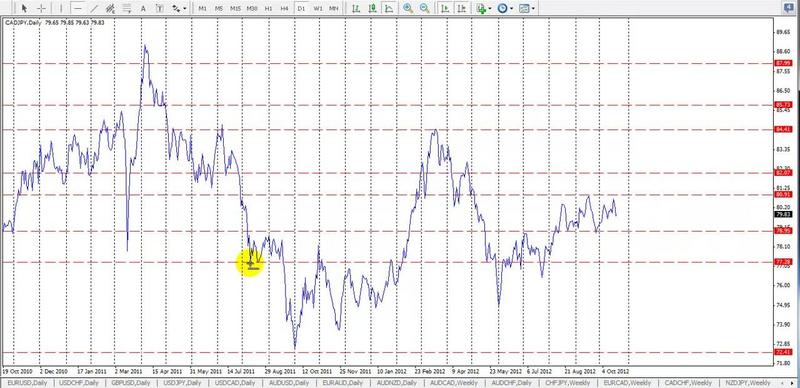Open the USDCHF,Daily chart tab
This screenshot has width=800, height=388.
pos(80,383)
